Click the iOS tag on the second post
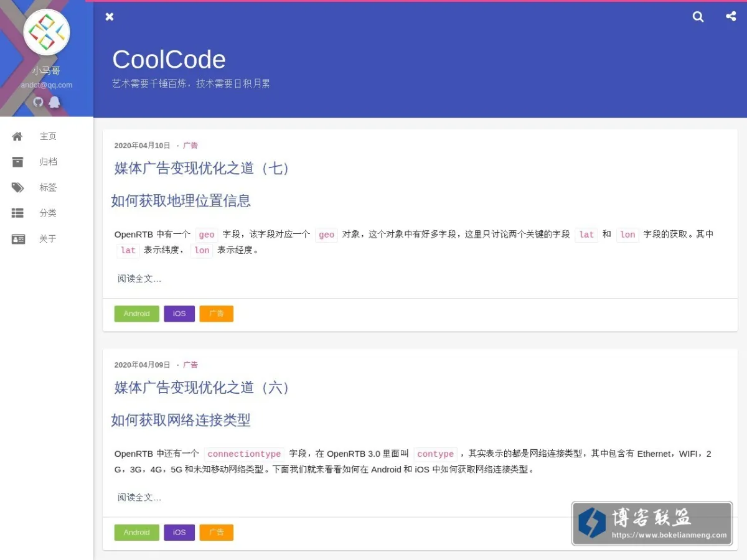 tap(179, 533)
